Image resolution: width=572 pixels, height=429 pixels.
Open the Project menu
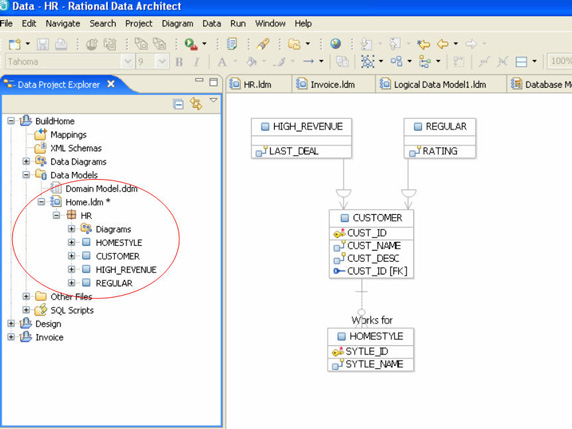(x=139, y=24)
